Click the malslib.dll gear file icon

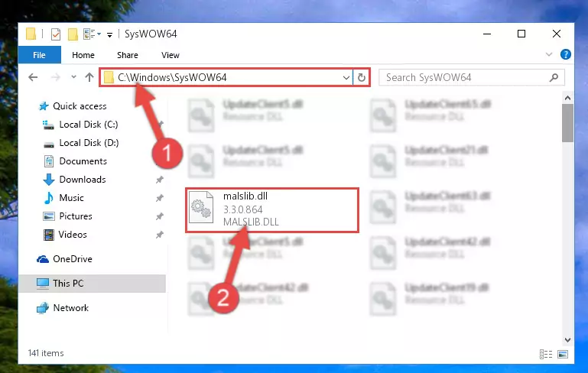tap(201, 207)
